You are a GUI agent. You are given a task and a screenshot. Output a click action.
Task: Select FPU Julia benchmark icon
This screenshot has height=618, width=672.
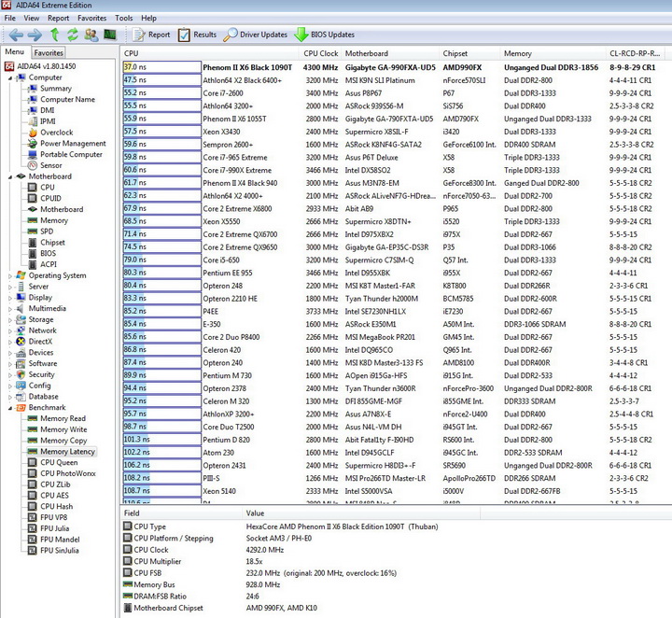click(x=32, y=528)
